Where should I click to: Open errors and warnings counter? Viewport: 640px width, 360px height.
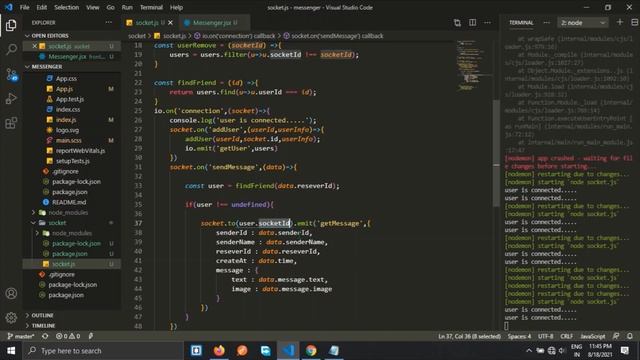pos(68,336)
